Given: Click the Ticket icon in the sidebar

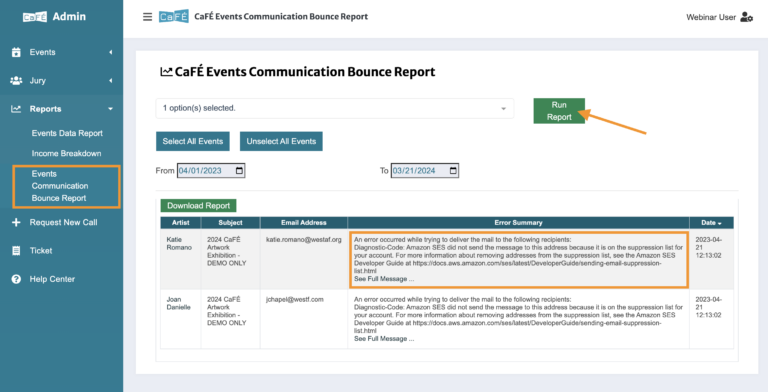Looking at the screenshot, I should (x=16, y=251).
